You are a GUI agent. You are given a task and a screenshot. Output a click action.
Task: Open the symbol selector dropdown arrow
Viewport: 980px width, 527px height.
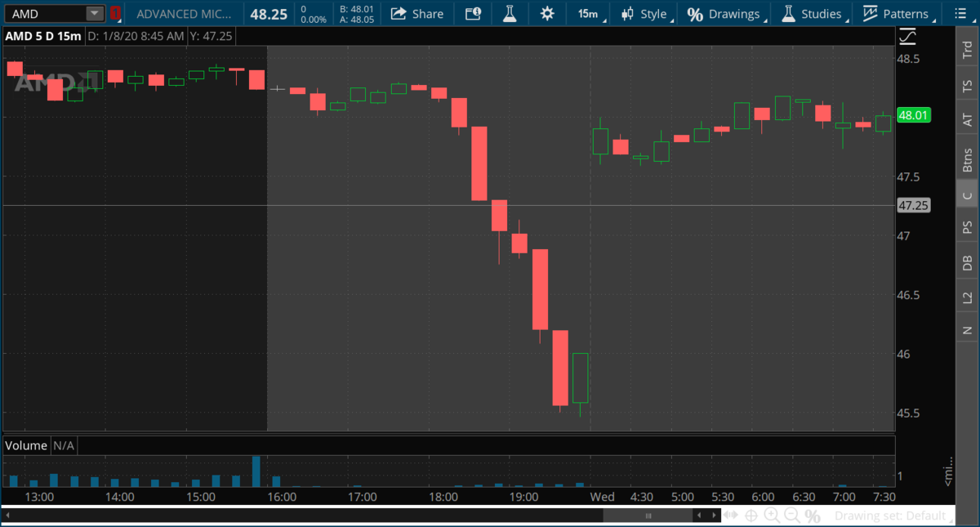[96, 14]
